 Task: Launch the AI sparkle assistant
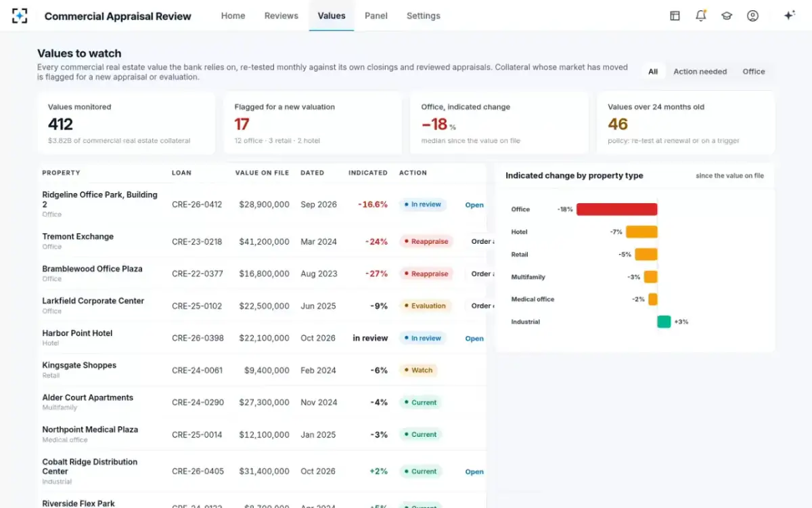tap(789, 16)
